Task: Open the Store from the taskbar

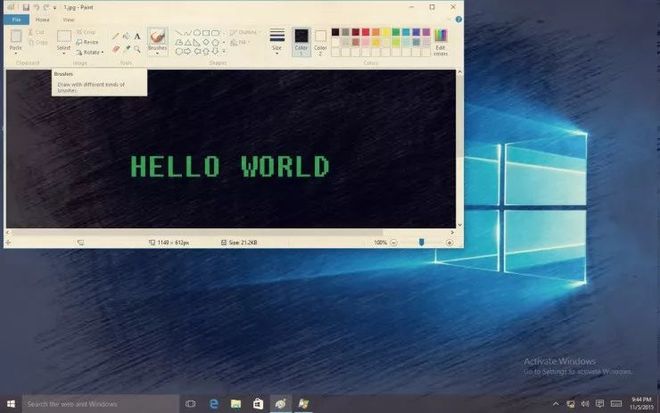Action: coord(258,404)
